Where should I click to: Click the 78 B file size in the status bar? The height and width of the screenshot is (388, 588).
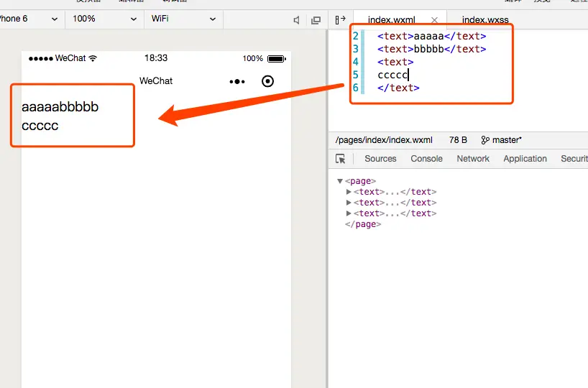pyautogui.click(x=458, y=140)
